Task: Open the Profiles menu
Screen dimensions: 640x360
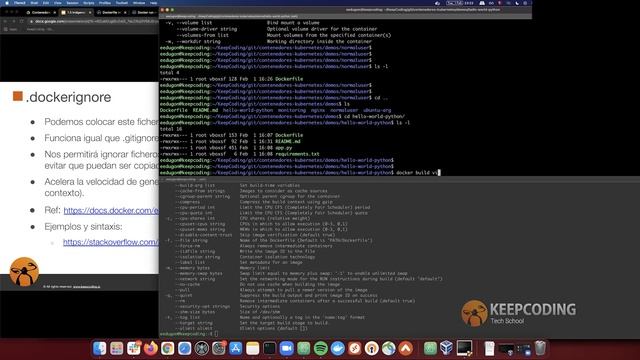Action: pyautogui.click(x=105, y=3)
